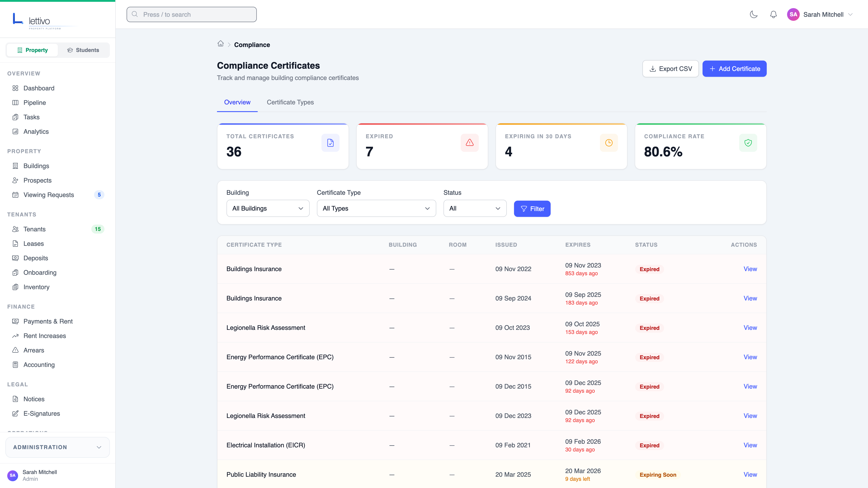Click the search field at the top

coord(191,14)
